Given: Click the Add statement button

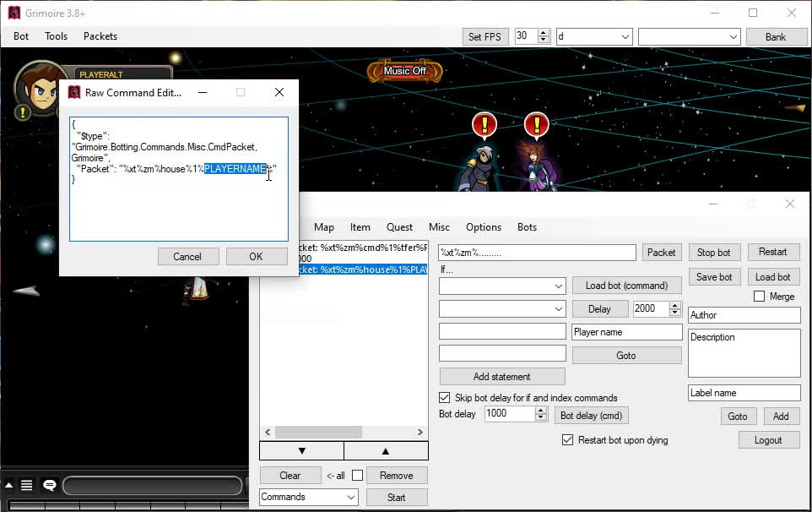Looking at the screenshot, I should [x=502, y=377].
